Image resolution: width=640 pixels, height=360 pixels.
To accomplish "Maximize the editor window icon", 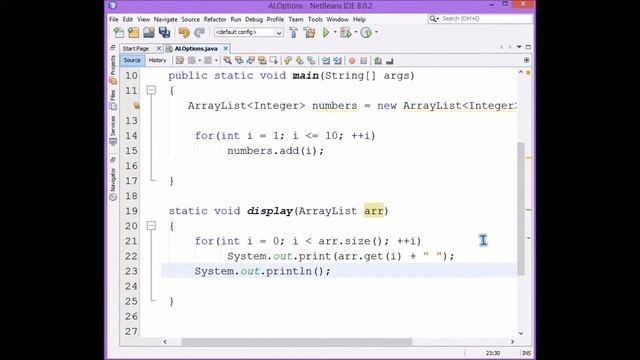I will coord(528,47).
